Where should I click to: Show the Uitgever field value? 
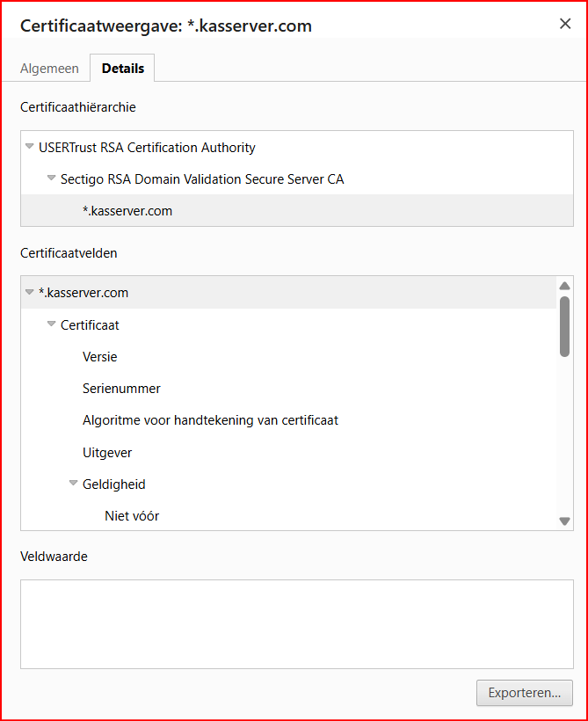pos(107,453)
